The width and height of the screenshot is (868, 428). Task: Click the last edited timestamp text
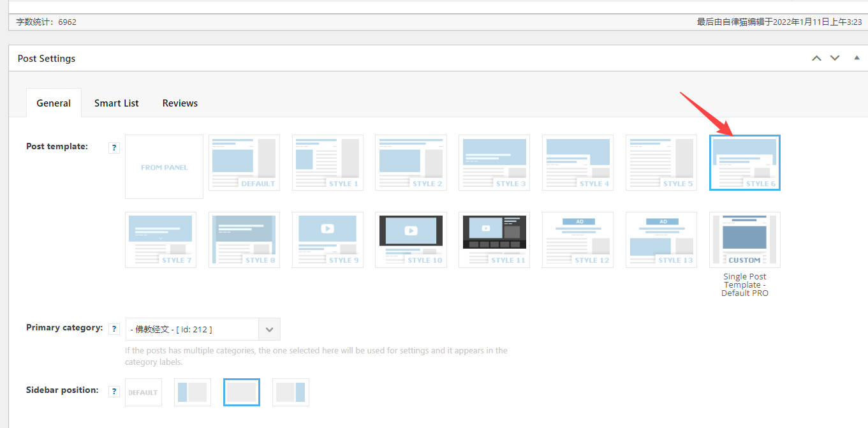pos(779,22)
